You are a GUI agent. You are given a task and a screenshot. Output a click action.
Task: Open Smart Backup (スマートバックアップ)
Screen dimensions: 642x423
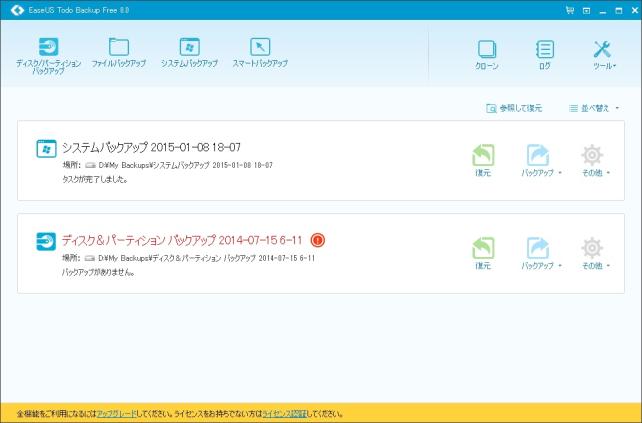(260, 52)
